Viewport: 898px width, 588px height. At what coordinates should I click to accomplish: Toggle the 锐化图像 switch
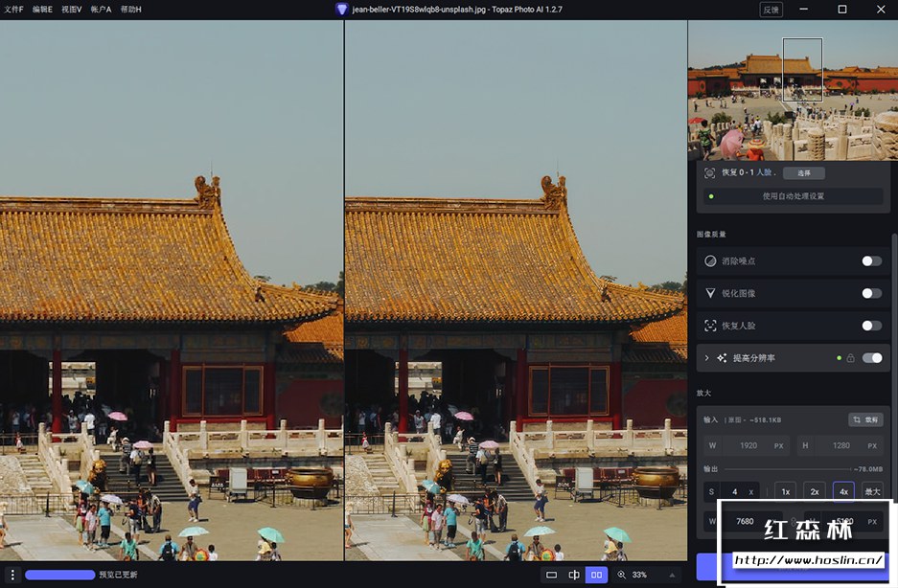[x=872, y=293]
